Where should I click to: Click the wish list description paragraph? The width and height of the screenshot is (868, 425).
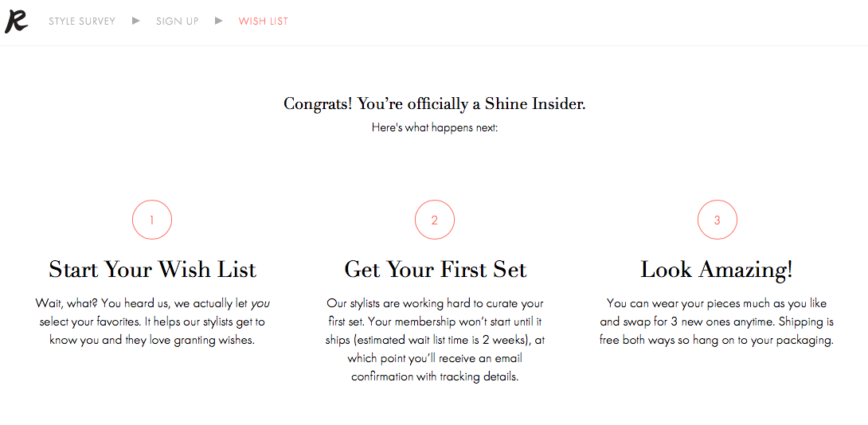[152, 322]
